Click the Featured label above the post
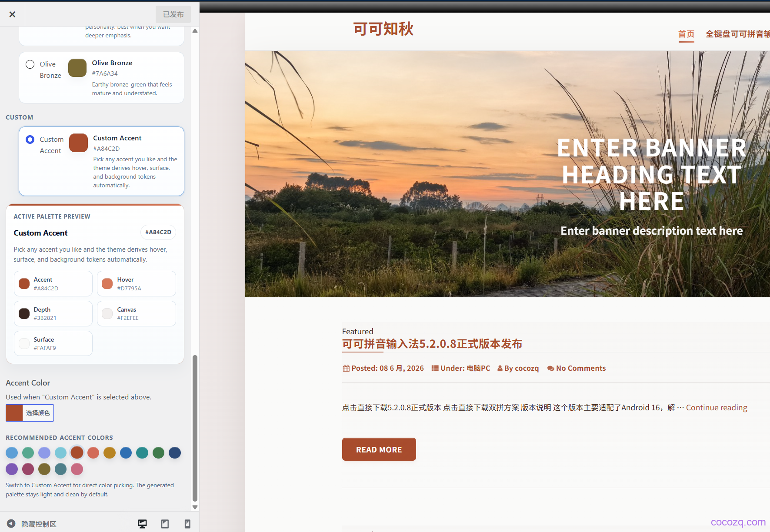The image size is (770, 532). [x=357, y=332]
